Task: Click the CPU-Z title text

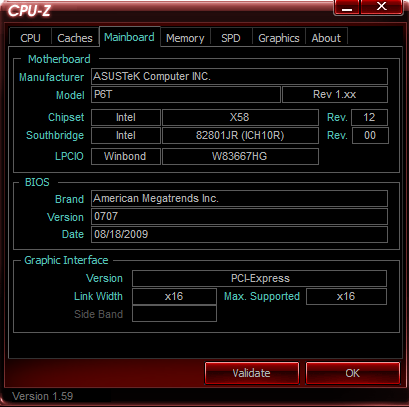Action: click(x=29, y=11)
